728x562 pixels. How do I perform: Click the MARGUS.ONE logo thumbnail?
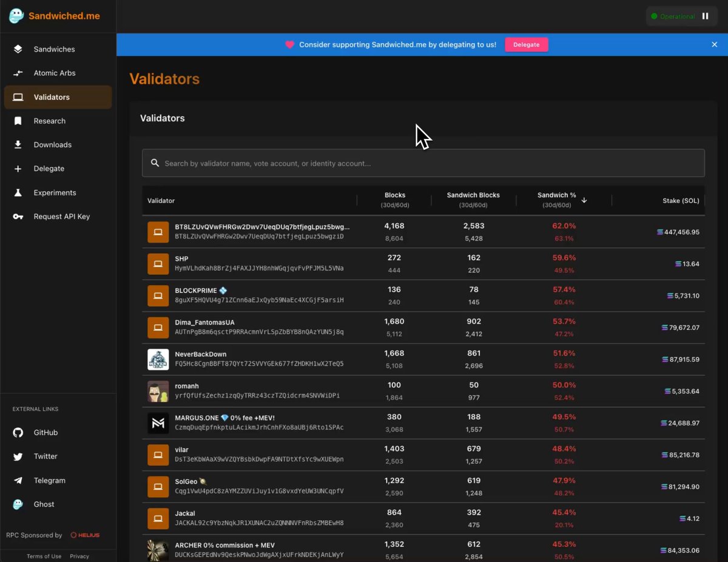(158, 423)
